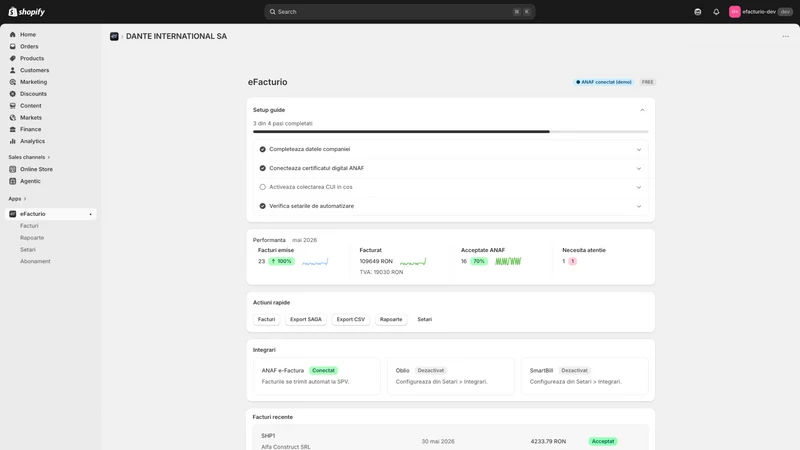Open the Sidekick icon in top bar

pos(698,12)
